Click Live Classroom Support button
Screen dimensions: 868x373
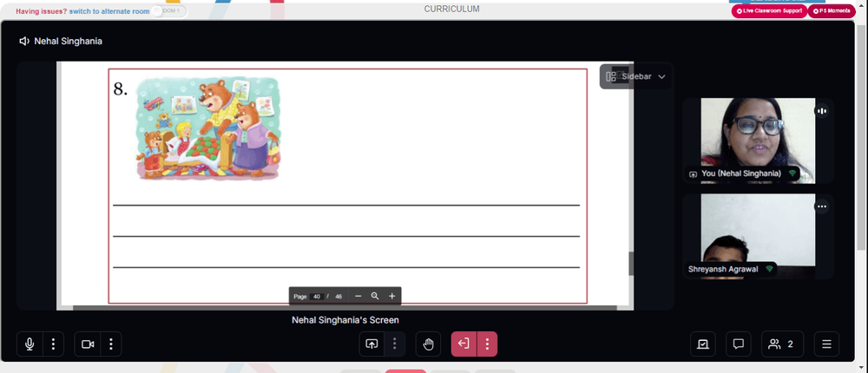[x=769, y=11]
